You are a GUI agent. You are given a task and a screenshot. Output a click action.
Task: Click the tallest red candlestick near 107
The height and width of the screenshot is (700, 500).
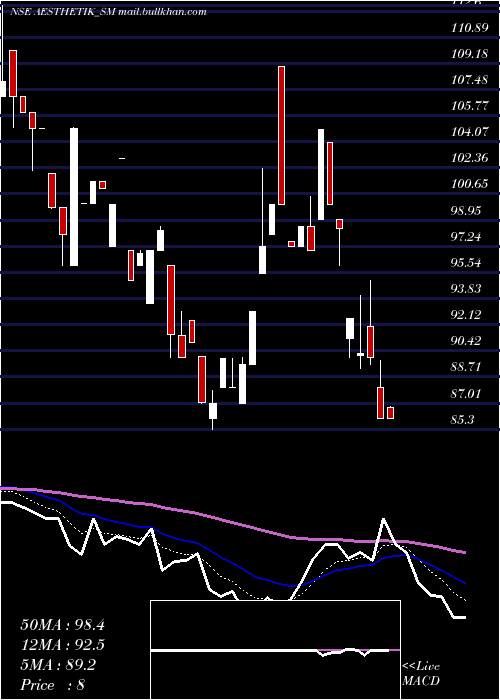281,135
